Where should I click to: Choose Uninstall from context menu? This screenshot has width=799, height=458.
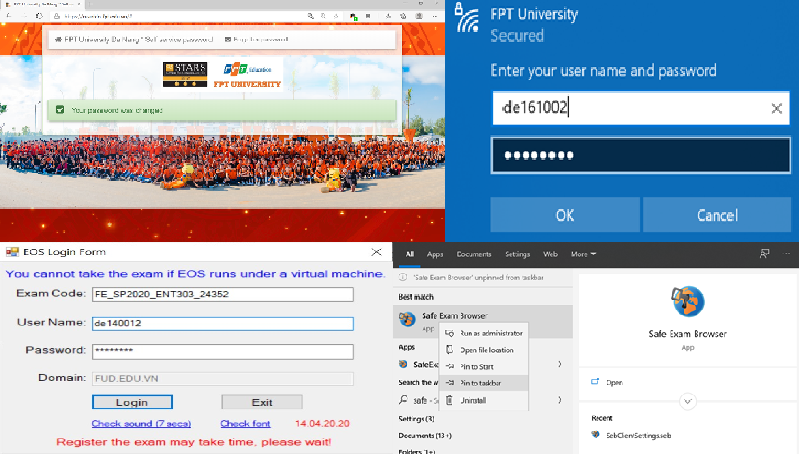(484, 400)
